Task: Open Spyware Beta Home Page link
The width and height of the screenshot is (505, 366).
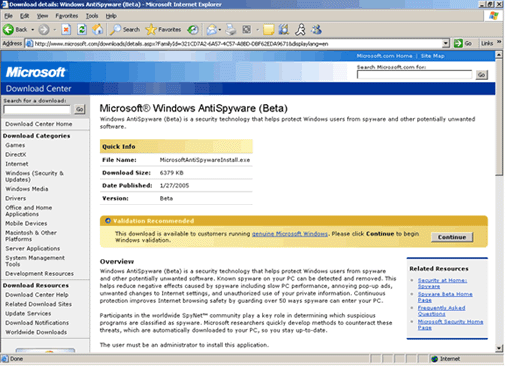Action: point(445,297)
